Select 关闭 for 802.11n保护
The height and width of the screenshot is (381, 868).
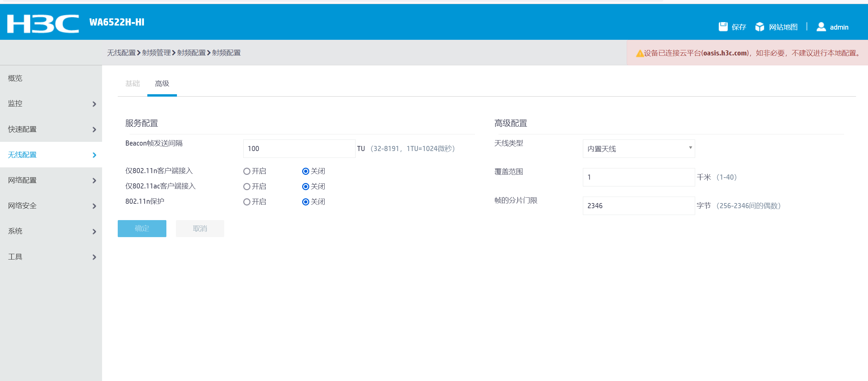tap(306, 202)
